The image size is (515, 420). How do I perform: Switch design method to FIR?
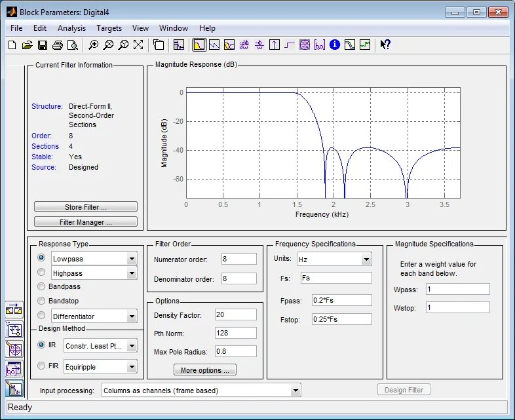click(41, 366)
